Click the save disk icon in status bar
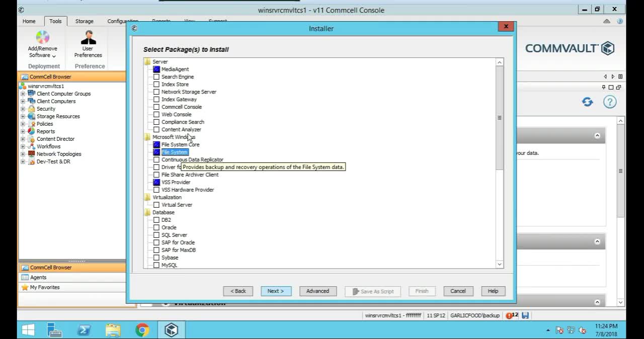 point(525,315)
